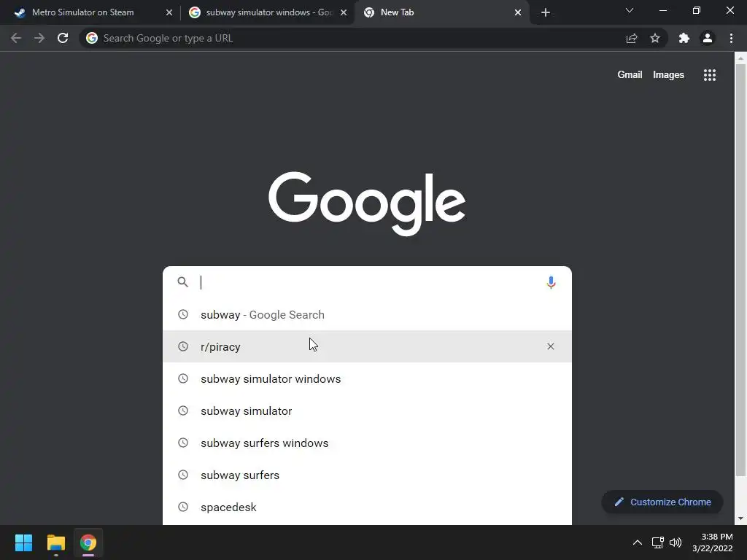
Task: Open the network status tray icon
Action: (x=658, y=542)
